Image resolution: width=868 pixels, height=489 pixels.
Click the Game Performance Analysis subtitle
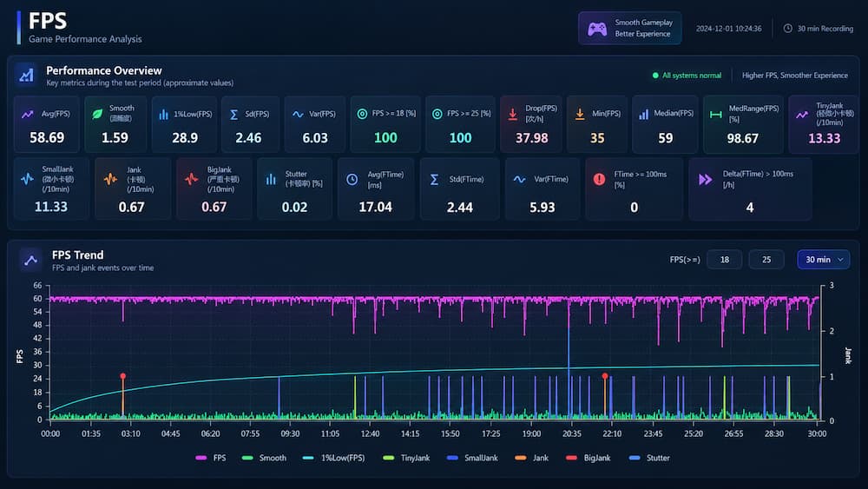[85, 39]
